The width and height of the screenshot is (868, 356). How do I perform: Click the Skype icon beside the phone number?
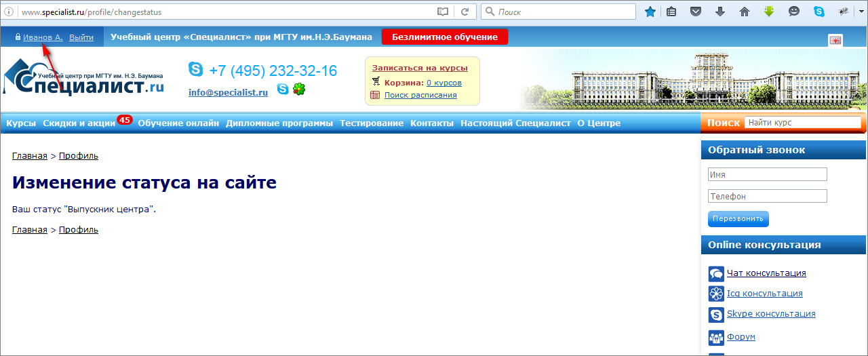pyautogui.click(x=196, y=69)
